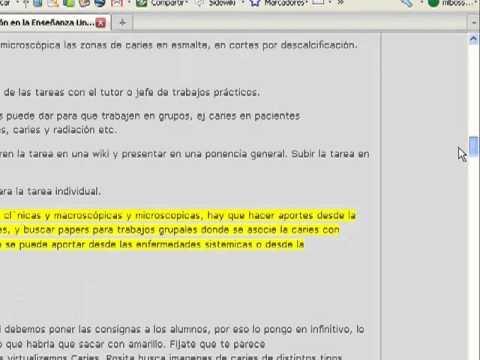
Task: Click line 'microscópica las zonas de caries'
Action: [179, 45]
